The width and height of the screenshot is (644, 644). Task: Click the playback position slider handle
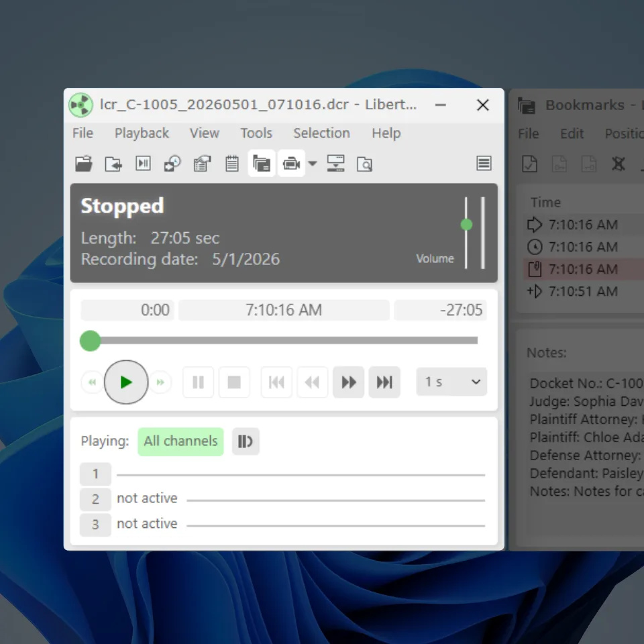[90, 341]
